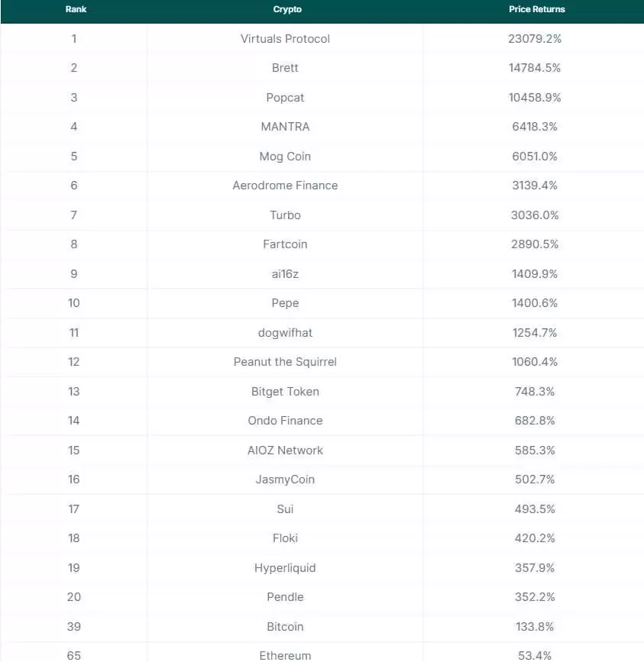
Task: Click the Fartcoin crypto name
Action: (285, 244)
